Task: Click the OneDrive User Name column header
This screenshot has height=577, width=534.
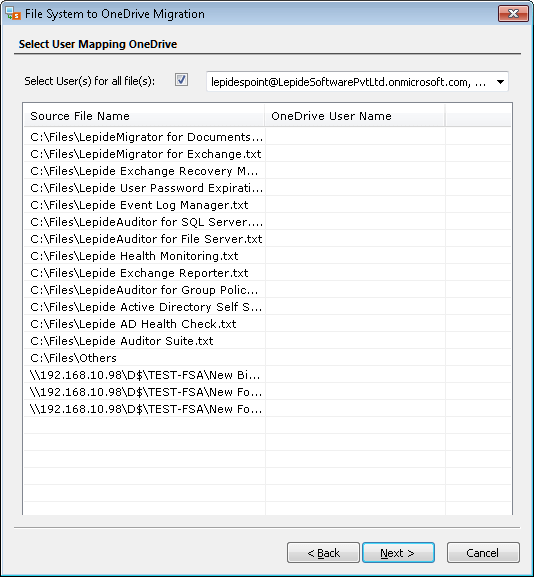Action: pyautogui.click(x=355, y=116)
